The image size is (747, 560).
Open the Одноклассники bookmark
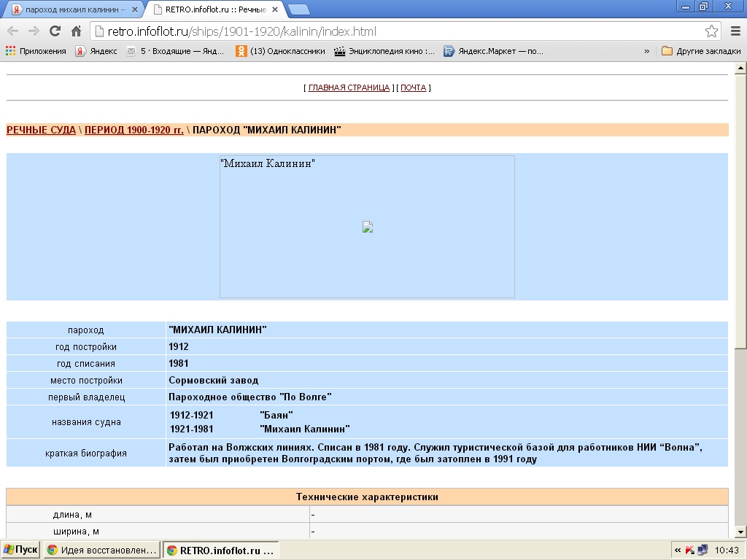coord(280,51)
